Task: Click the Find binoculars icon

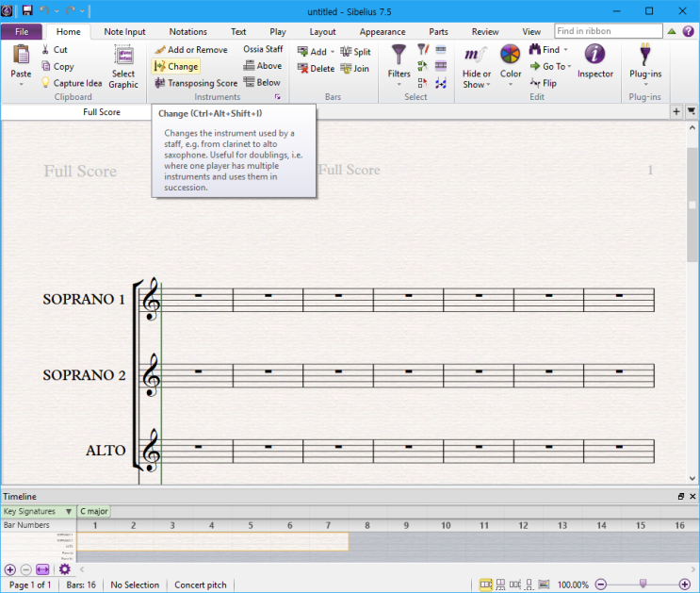Action: 535,49
